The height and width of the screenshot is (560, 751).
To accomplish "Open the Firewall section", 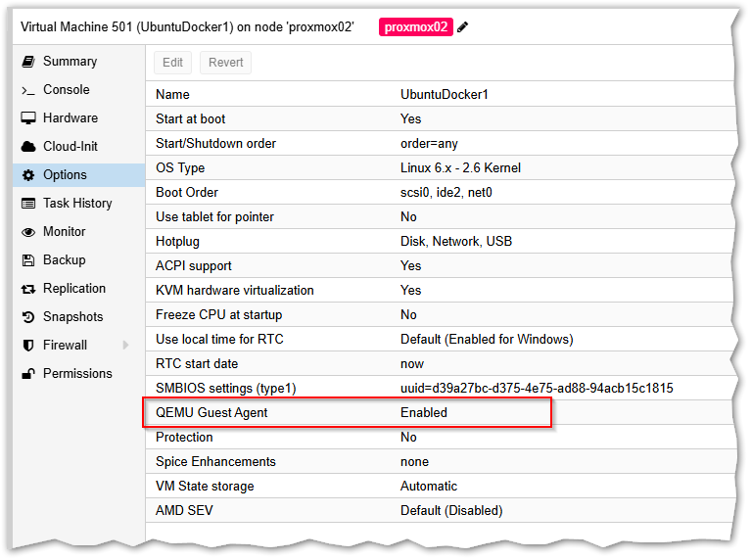I will coord(65,346).
